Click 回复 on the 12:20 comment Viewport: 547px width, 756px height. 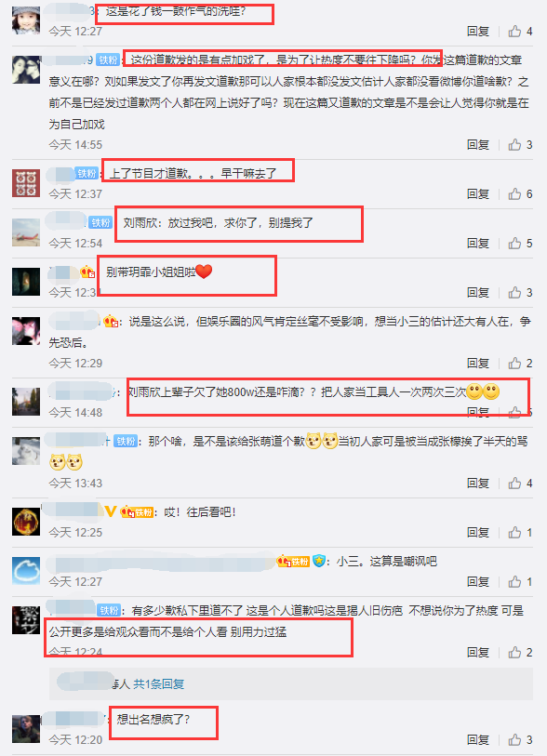tap(477, 739)
